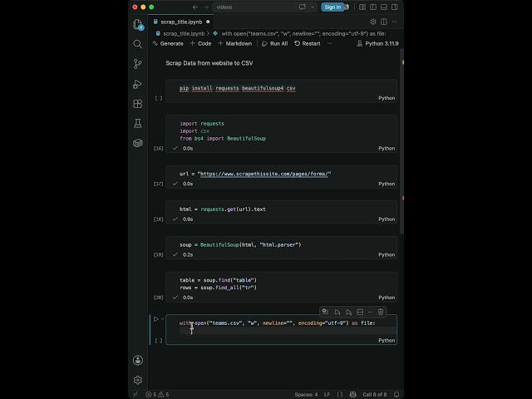Open Copilot status in status bar
Screen dimensions: 532x399
352,394
